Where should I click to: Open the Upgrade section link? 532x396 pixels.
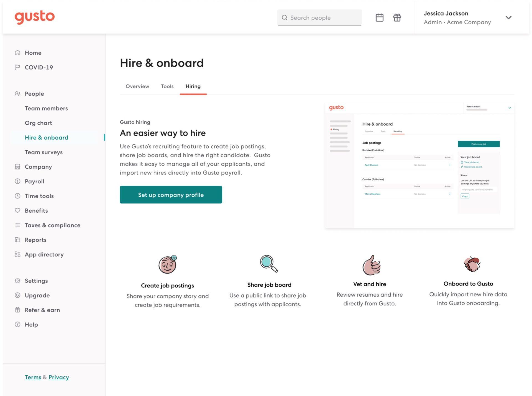(x=37, y=295)
